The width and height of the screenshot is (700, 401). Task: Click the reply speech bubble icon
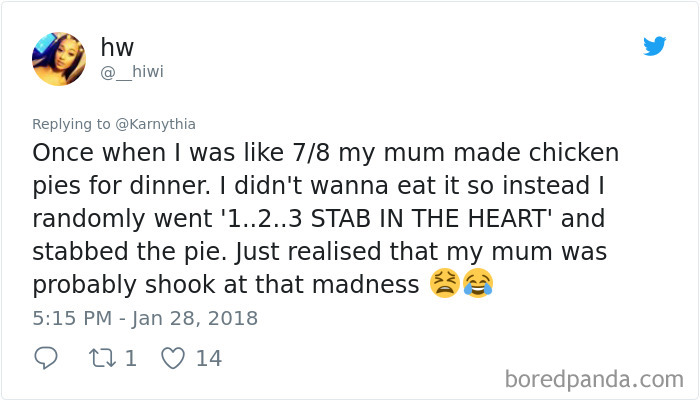click(46, 357)
